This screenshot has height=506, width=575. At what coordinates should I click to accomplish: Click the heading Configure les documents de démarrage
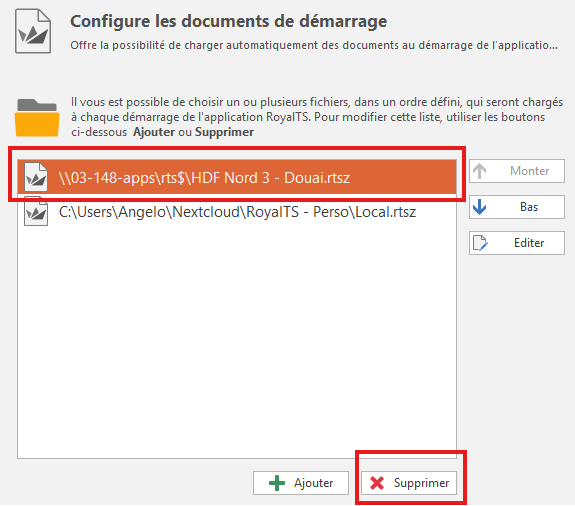point(228,21)
